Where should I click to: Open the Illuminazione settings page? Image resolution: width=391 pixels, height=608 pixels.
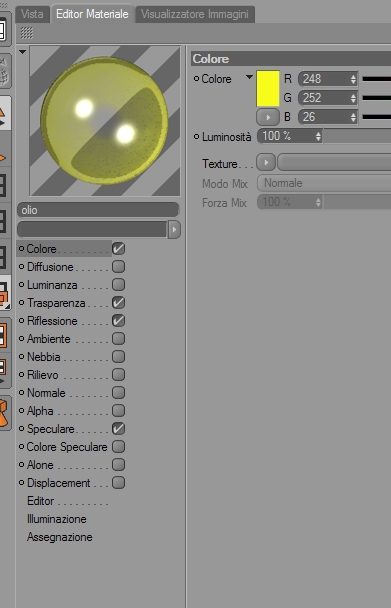click(57, 519)
